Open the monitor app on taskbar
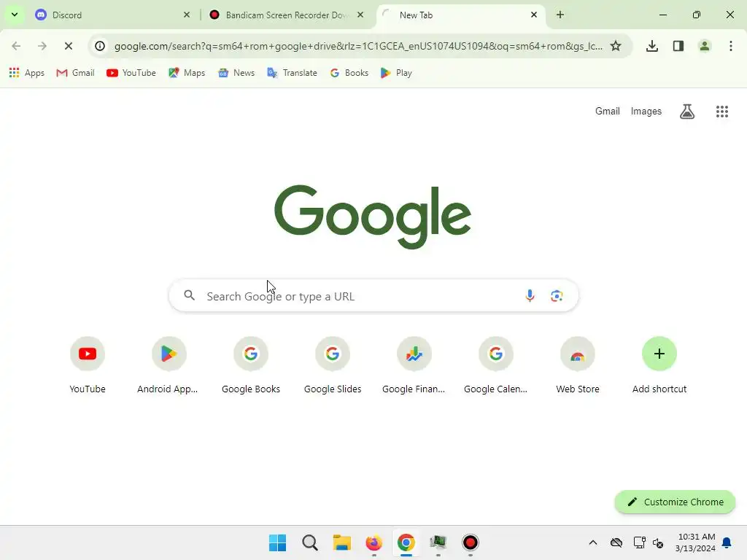Screen dimensions: 747x560 click(x=438, y=542)
